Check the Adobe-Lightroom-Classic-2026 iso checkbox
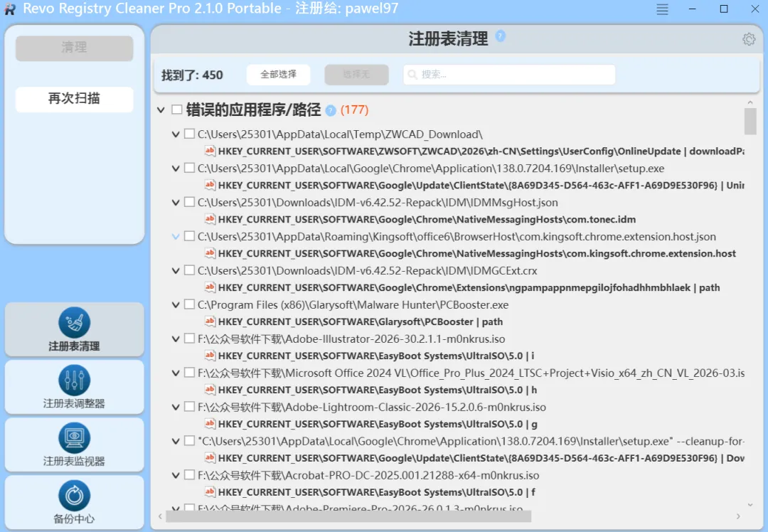This screenshot has width=768, height=532. tap(190, 407)
